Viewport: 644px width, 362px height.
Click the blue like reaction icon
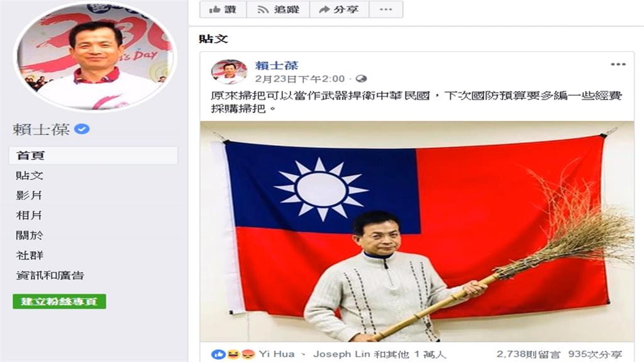[x=218, y=354]
